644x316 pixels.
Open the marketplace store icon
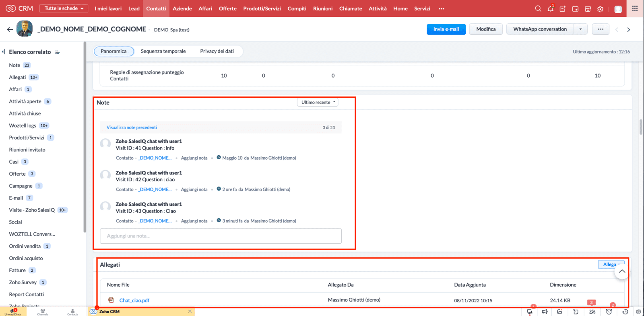[x=588, y=8]
